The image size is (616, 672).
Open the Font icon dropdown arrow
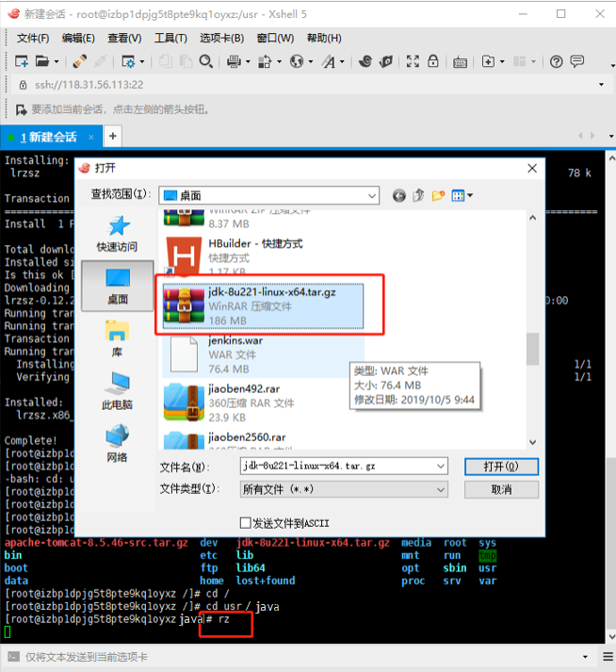[x=342, y=61]
